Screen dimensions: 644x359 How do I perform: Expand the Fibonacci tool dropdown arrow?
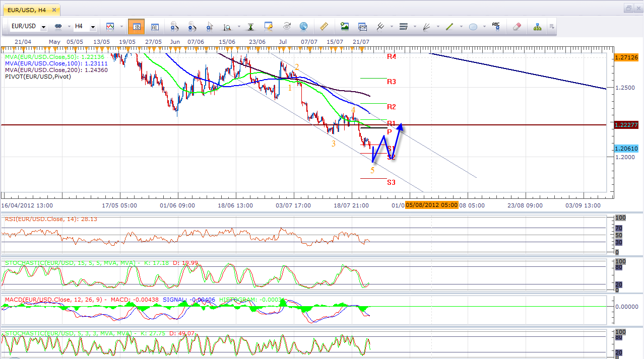(x=414, y=27)
